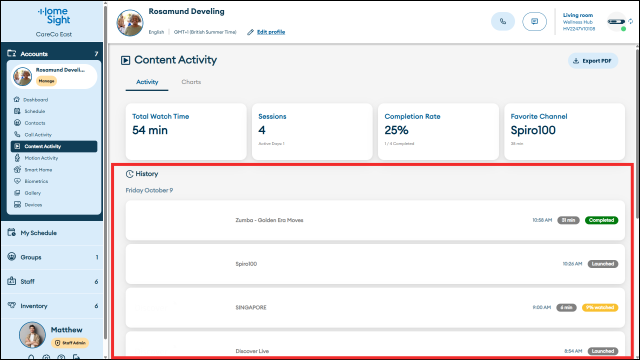This screenshot has height=360, width=640.
Task: Click the Groups icon
Action: coord(11,257)
